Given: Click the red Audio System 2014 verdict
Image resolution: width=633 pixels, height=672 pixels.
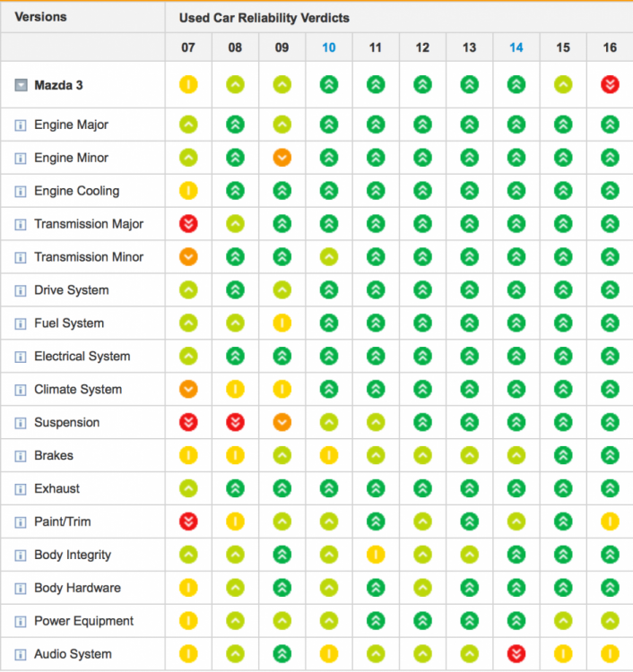Looking at the screenshot, I should tap(516, 654).
